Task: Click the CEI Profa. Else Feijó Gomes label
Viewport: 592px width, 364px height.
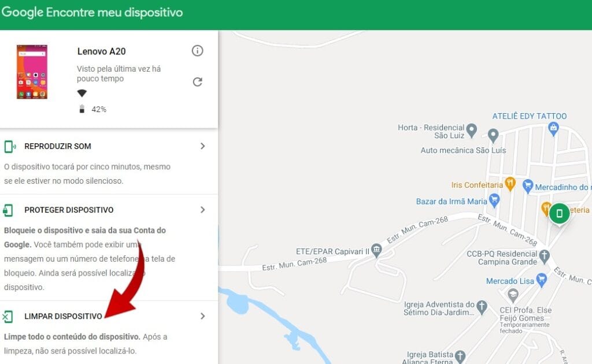Action: point(526,314)
